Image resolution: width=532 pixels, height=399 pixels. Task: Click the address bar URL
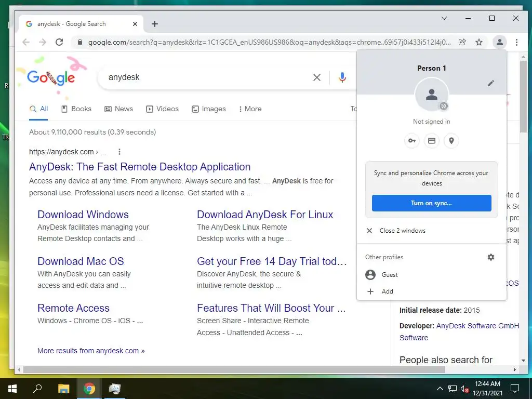click(270, 42)
